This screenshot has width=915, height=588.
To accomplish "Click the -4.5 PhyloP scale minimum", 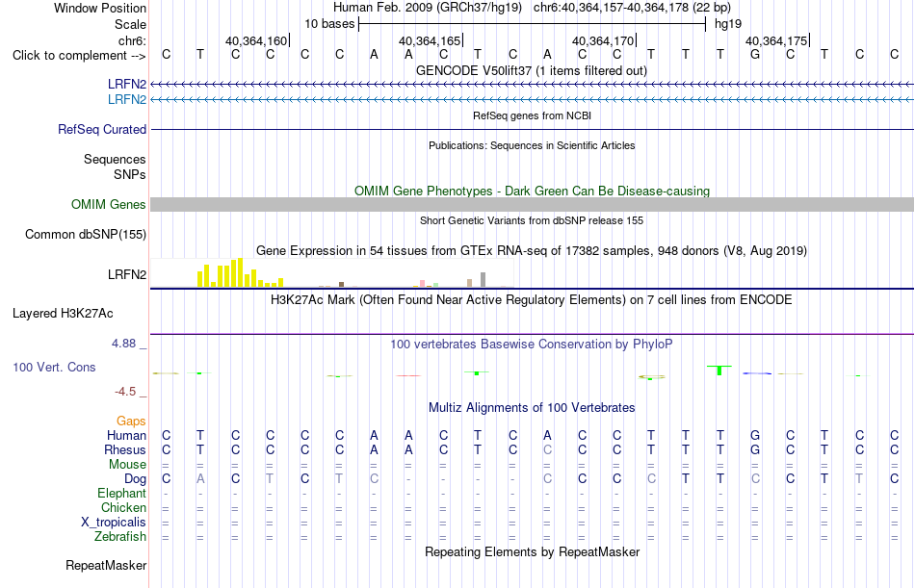I will click(x=125, y=392).
